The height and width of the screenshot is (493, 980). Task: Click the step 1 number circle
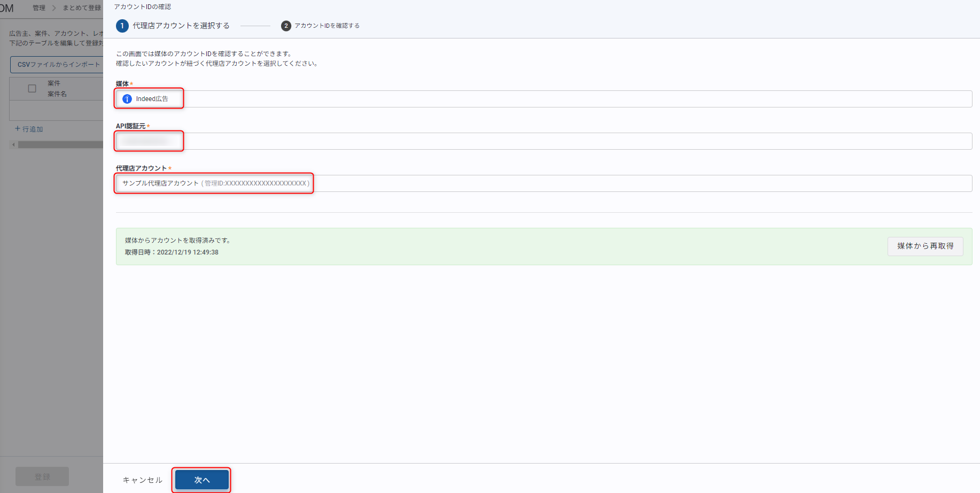122,26
